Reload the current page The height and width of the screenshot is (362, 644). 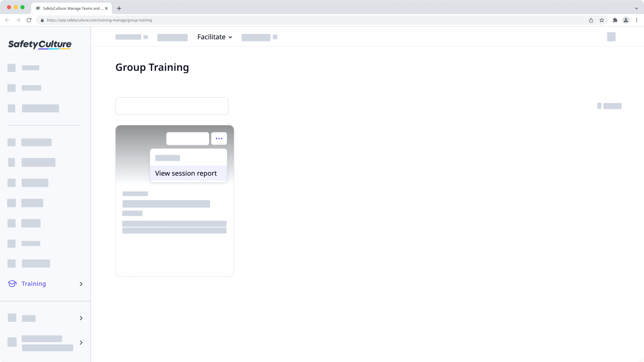30,20
